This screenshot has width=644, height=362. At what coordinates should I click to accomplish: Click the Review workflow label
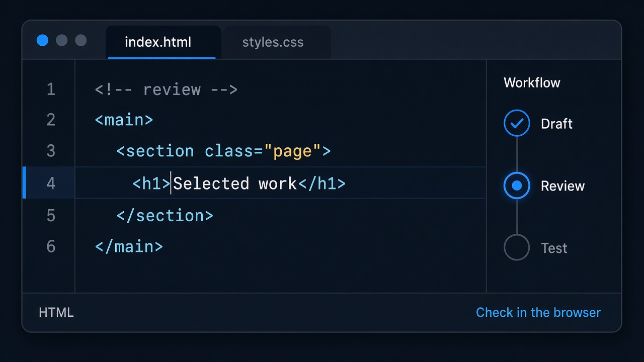pos(562,186)
